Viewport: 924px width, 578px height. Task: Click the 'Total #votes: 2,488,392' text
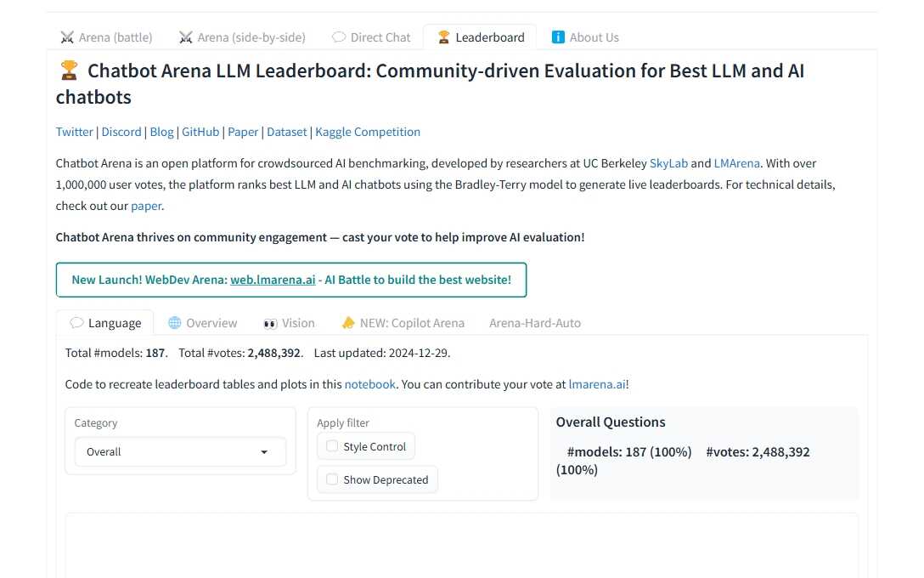(x=239, y=353)
